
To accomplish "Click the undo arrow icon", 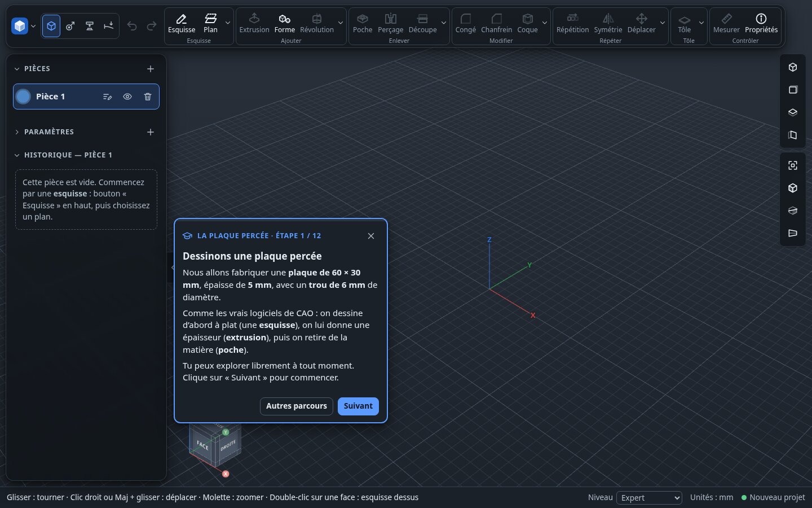I will [132, 26].
